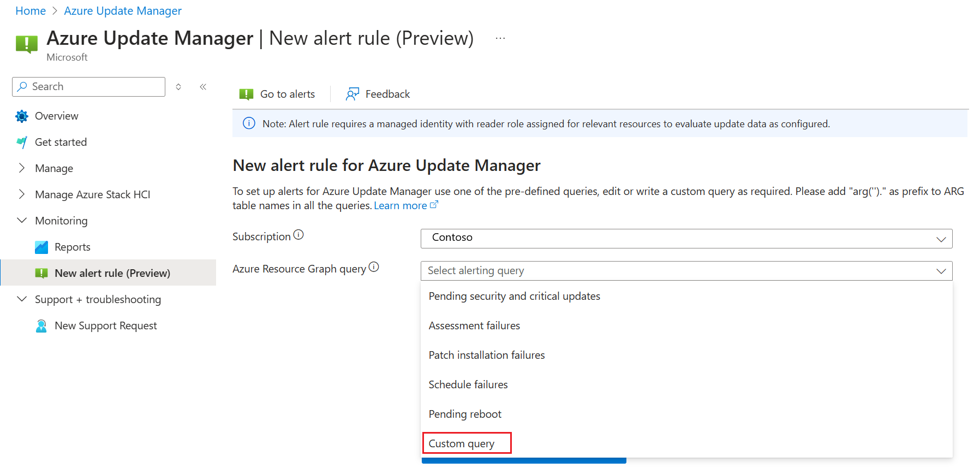
Task: Click the New Support Request person icon
Action: point(41,326)
